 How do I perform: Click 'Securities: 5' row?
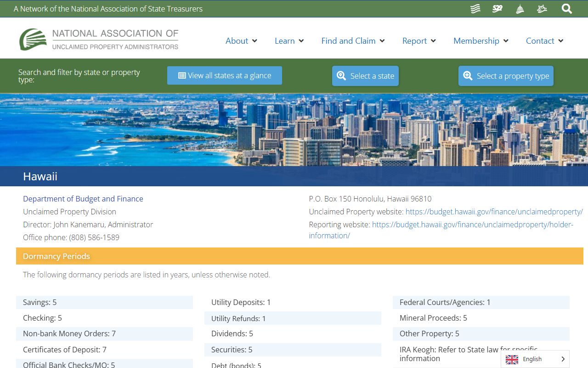pyautogui.click(x=293, y=350)
